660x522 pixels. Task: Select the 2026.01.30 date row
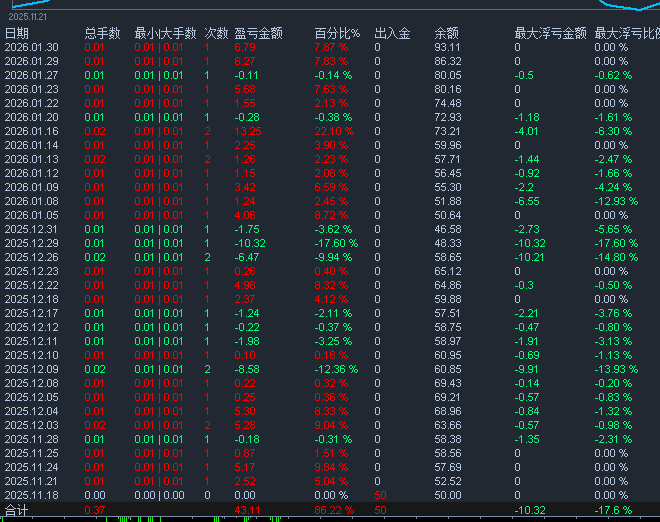(x=31, y=47)
